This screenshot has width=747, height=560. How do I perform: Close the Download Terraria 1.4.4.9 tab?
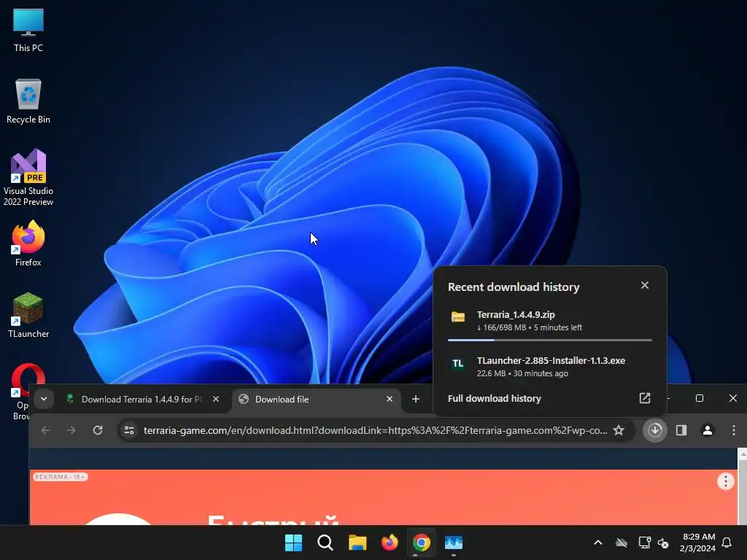pos(216,399)
